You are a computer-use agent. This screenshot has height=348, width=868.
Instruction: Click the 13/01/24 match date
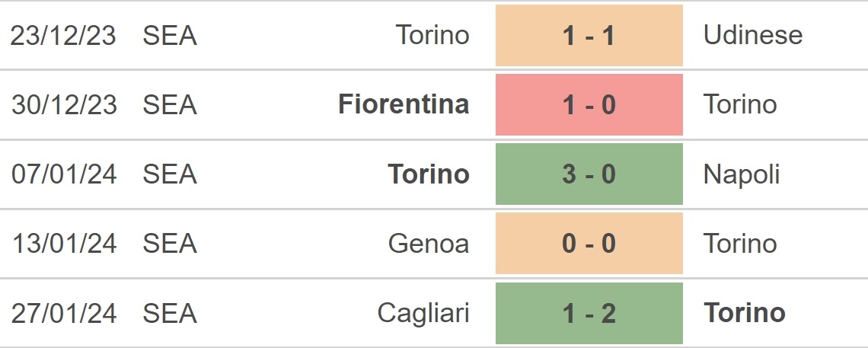[x=64, y=244]
